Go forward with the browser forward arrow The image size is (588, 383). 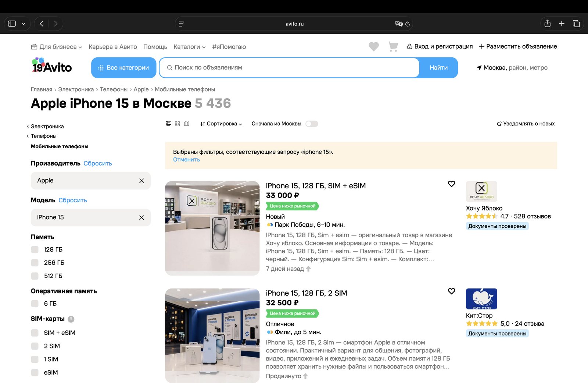click(55, 24)
